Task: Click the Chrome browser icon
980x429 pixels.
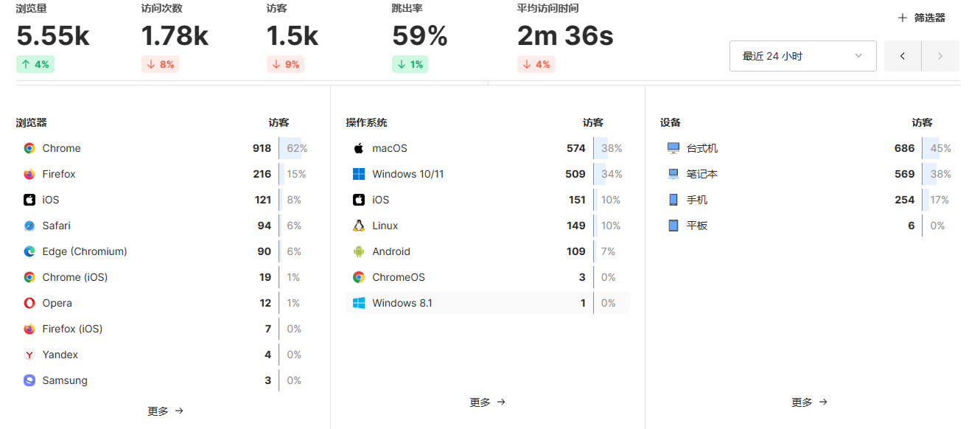Action: pos(29,148)
